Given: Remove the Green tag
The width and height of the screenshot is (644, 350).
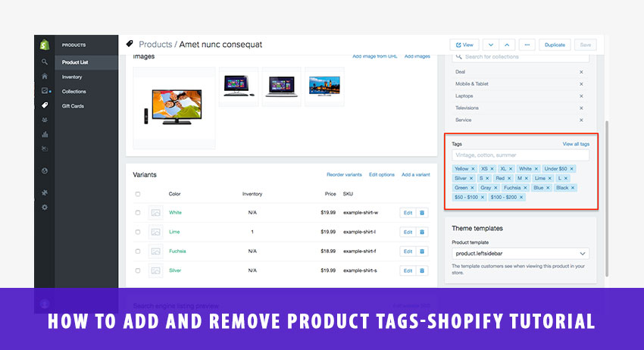Looking at the screenshot, I should [x=472, y=188].
